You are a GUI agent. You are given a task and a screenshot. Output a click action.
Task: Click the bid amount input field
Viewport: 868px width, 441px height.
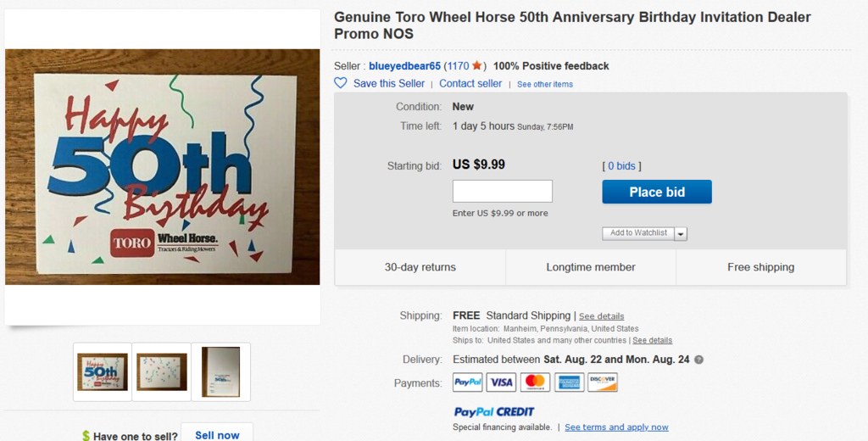pyautogui.click(x=502, y=192)
